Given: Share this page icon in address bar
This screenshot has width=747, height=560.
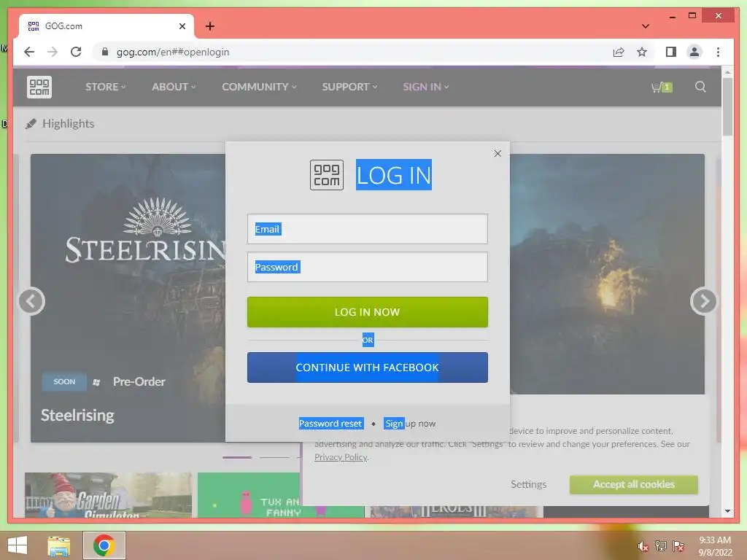Looking at the screenshot, I should tap(619, 52).
